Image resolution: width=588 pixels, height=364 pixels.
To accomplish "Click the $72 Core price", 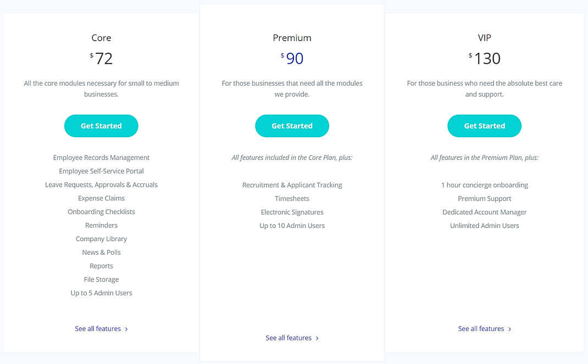I will click(x=101, y=59).
